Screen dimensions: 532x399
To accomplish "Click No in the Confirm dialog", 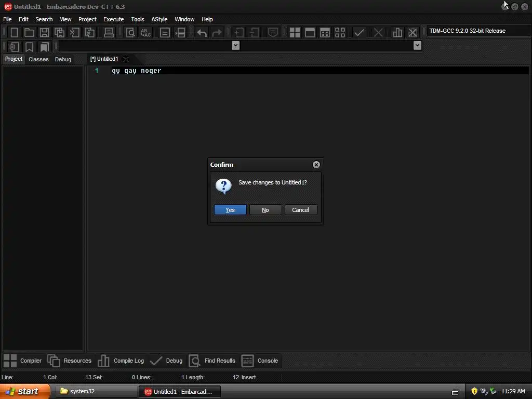I will (x=265, y=210).
